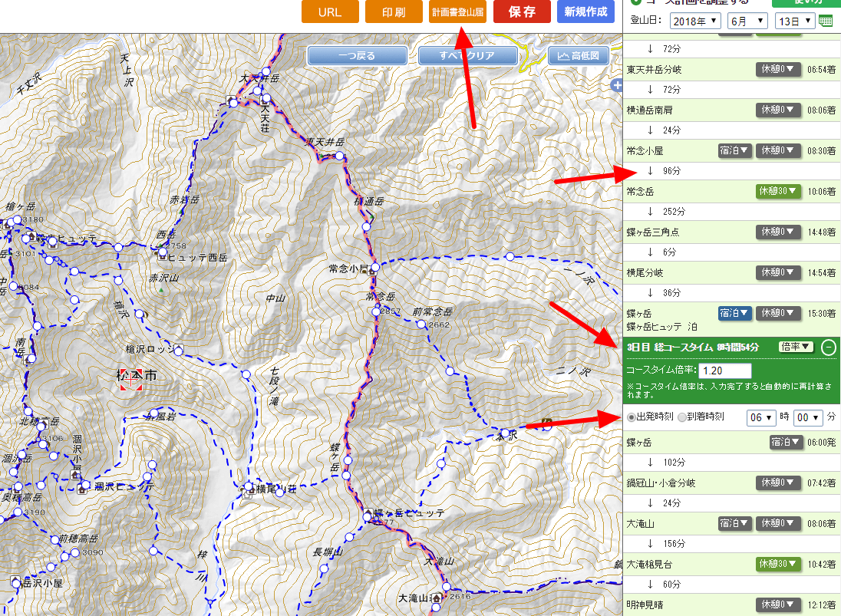841x616 pixels.
Task: Open the 倍率 dropdown in day 3 header
Action: [x=796, y=347]
